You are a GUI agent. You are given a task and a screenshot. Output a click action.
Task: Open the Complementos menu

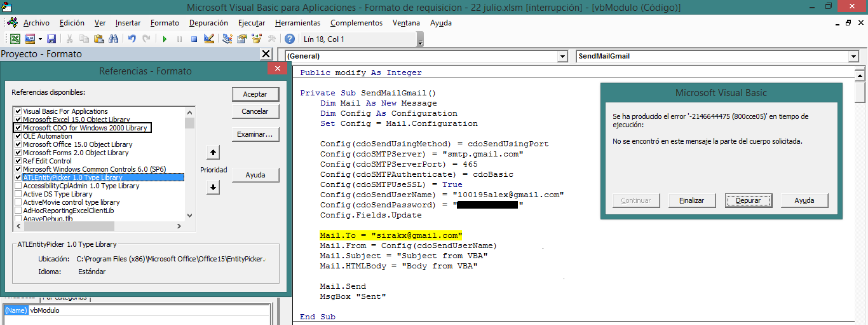click(356, 23)
